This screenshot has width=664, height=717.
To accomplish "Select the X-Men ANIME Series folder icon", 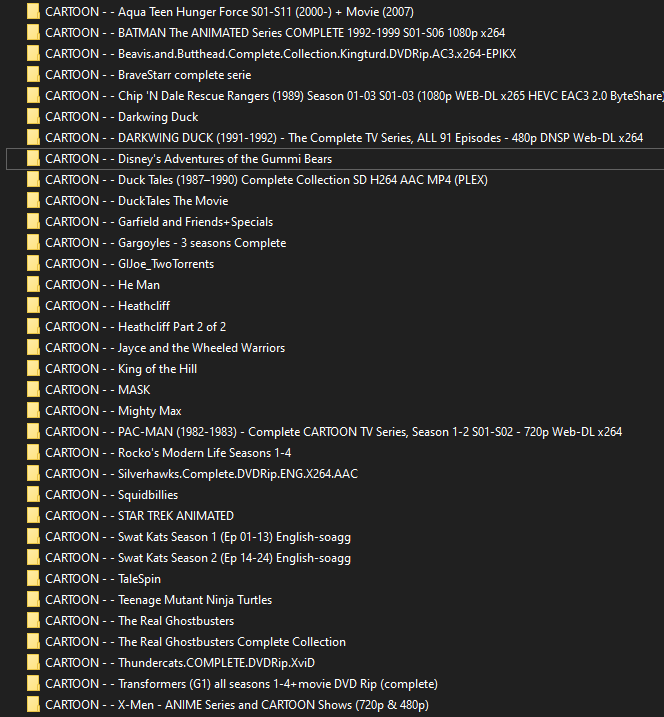I will [33, 706].
